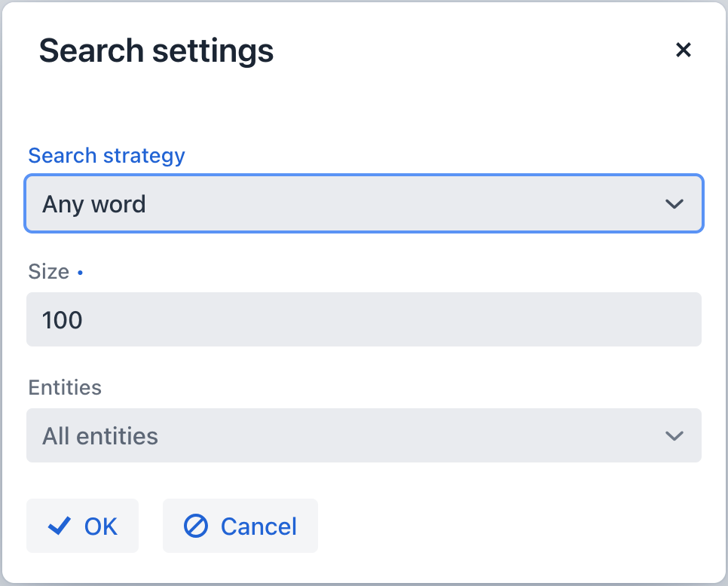Open the Search strategy selector showing Any word
Image resolution: width=728 pixels, height=586 pixels.
click(364, 203)
